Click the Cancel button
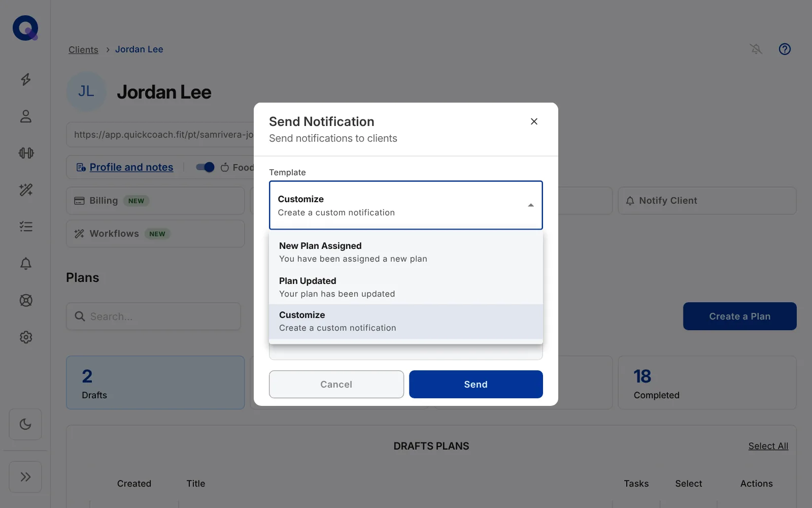 (336, 384)
